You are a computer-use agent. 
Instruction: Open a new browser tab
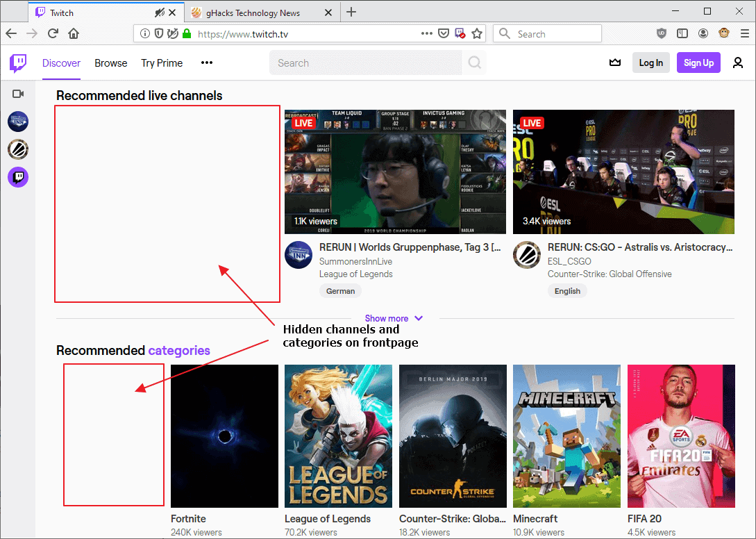pos(351,12)
